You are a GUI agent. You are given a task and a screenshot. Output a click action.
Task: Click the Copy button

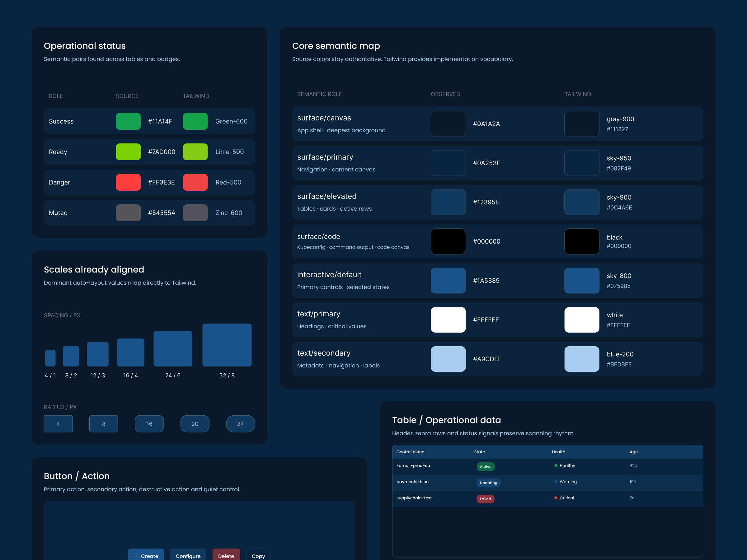pos(258,554)
